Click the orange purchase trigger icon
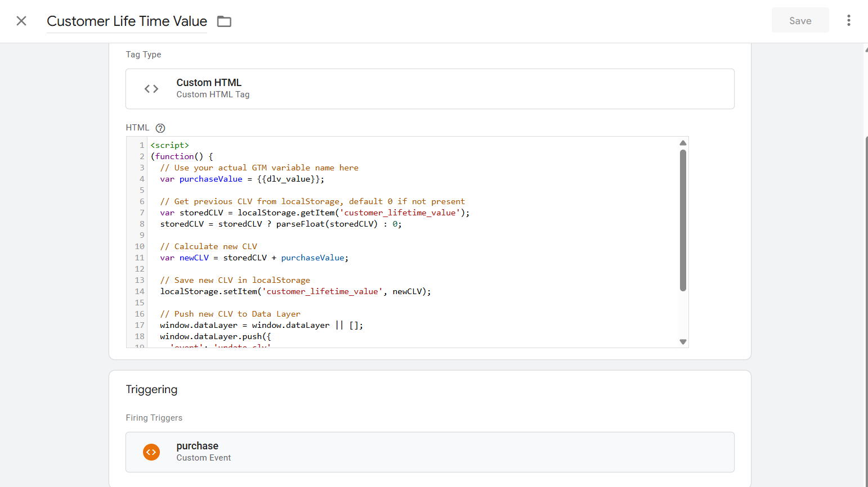 (151, 452)
